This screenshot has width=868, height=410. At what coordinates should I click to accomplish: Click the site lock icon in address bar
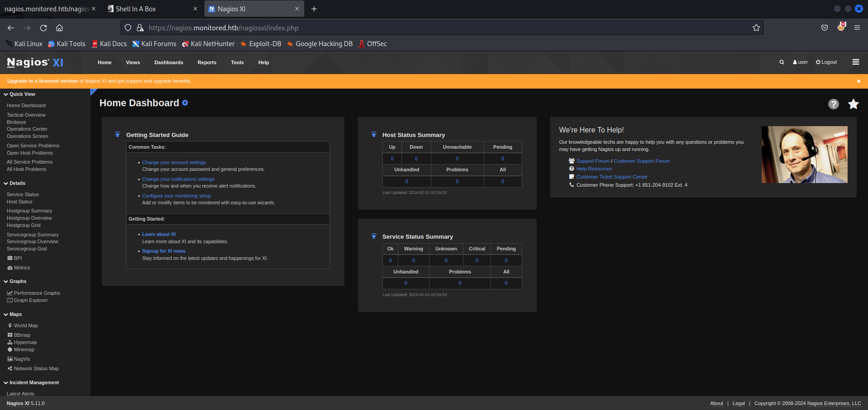(x=140, y=28)
